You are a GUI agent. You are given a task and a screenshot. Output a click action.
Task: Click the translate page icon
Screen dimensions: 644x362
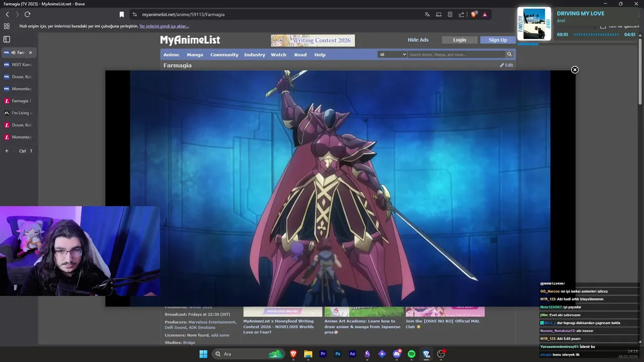point(427,15)
